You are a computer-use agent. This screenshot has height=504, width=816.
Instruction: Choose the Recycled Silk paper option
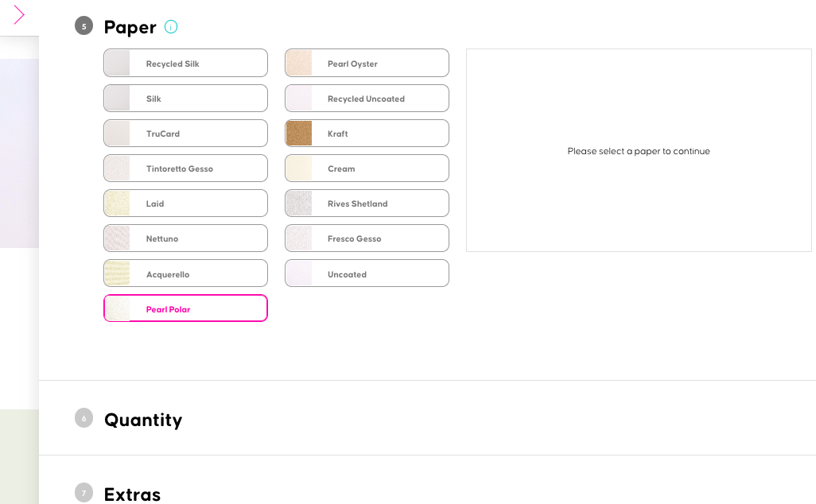185,64
